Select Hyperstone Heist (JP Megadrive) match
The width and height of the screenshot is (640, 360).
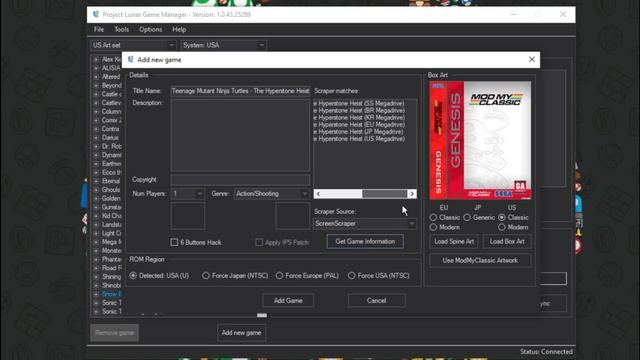[358, 132]
